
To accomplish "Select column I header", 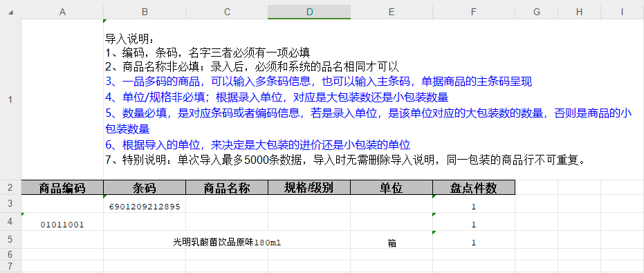I will (623, 12).
